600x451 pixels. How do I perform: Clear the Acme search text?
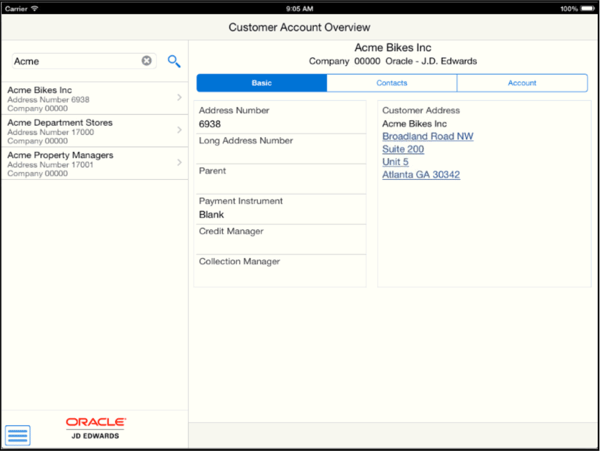[147, 60]
